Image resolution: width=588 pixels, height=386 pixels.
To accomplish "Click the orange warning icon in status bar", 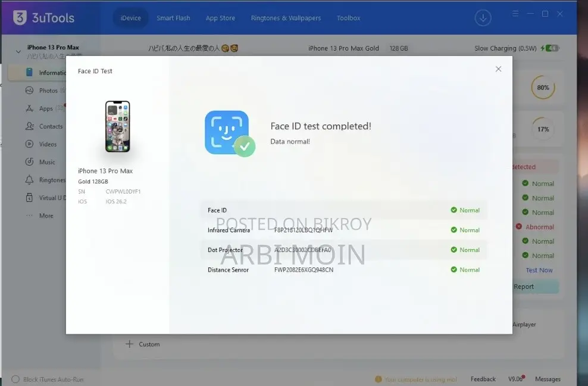I will 379,379.
